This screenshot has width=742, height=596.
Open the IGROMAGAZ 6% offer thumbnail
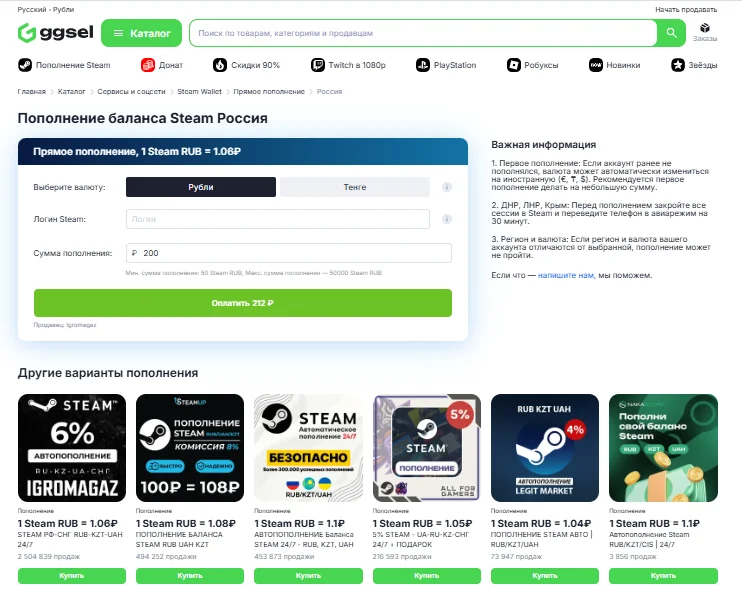tap(72, 447)
